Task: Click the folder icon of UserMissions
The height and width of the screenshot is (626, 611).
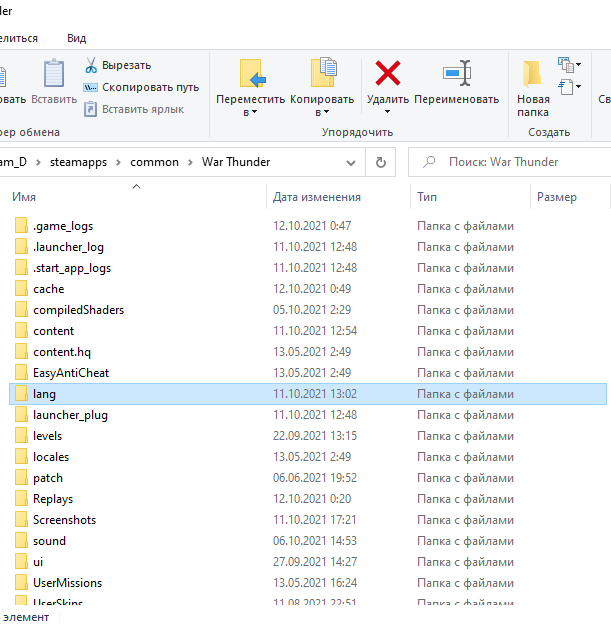Action: coord(22,582)
